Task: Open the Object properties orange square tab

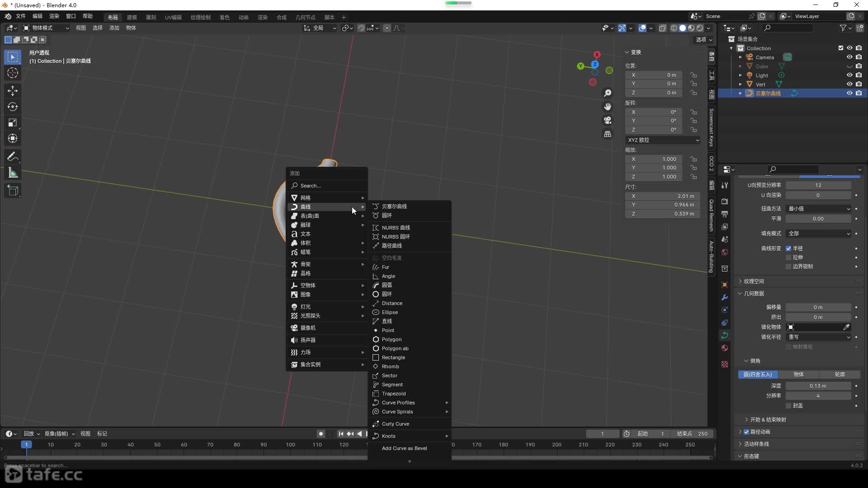Action: point(725,285)
